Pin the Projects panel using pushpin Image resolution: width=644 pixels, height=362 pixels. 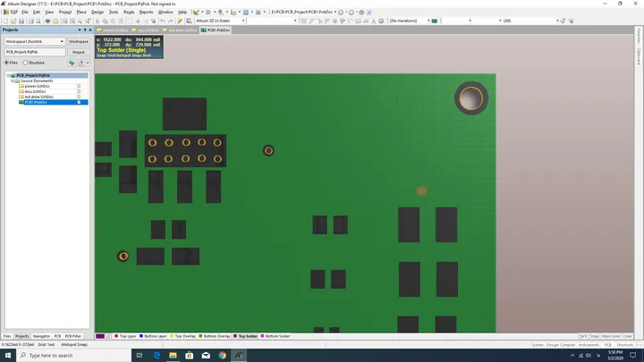coord(85,30)
